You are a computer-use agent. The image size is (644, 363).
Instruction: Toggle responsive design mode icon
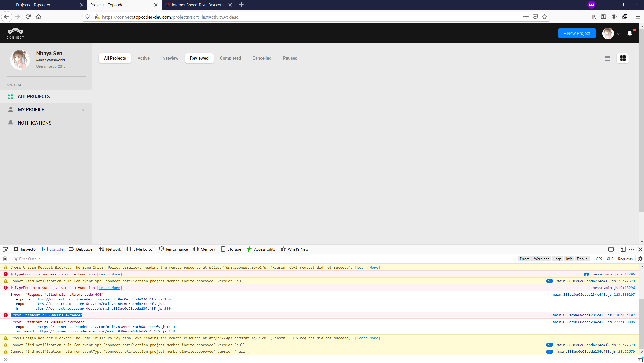click(x=623, y=249)
